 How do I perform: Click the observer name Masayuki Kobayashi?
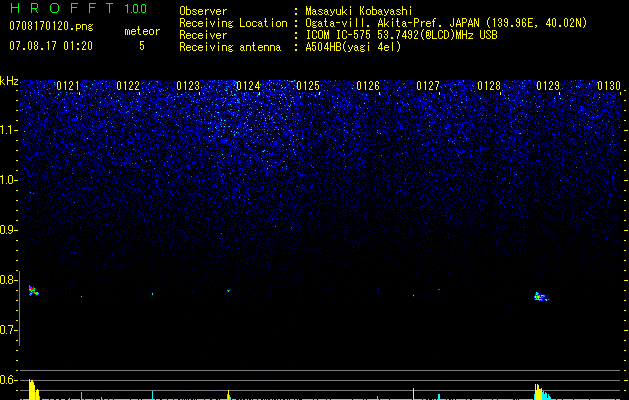pyautogui.click(x=359, y=11)
